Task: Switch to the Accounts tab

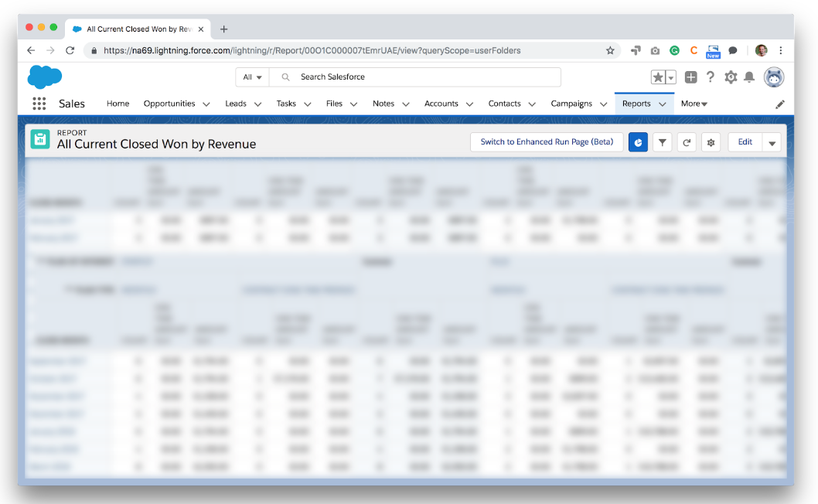Action: point(441,103)
